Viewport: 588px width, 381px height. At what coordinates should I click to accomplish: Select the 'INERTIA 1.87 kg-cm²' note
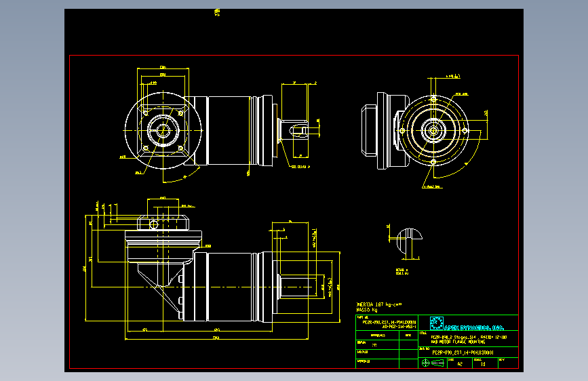pos(378,304)
